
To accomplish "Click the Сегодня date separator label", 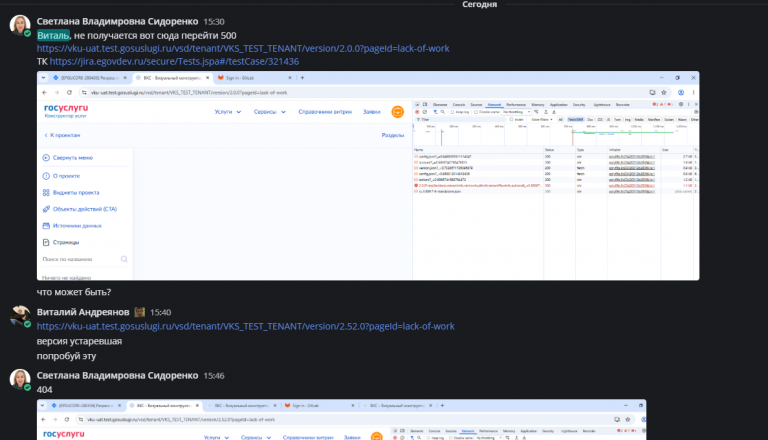I will click(x=480, y=4).
